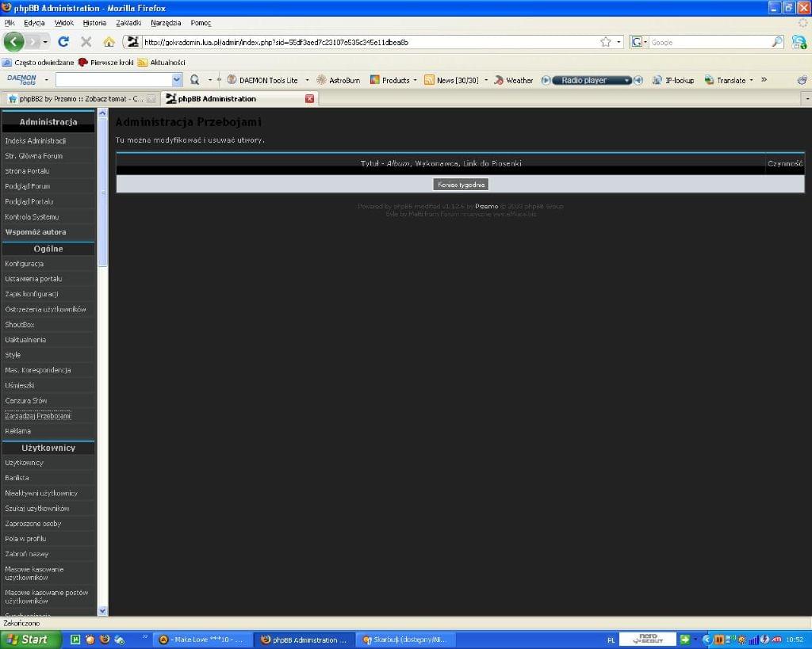Open the Aktualności feed bookmark
This screenshot has height=649, width=812.
click(161, 62)
